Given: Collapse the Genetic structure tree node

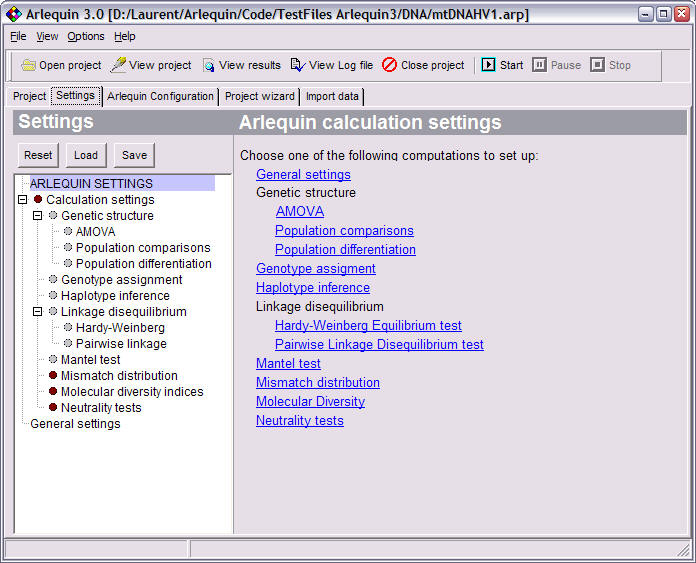Looking at the screenshot, I should pyautogui.click(x=38, y=216).
